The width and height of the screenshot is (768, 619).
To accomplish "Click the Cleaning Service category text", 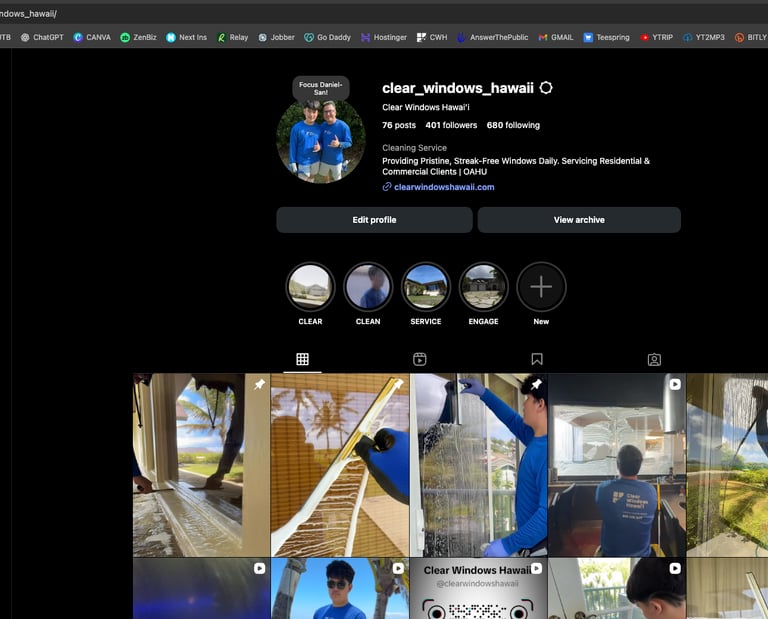I will [x=414, y=148].
